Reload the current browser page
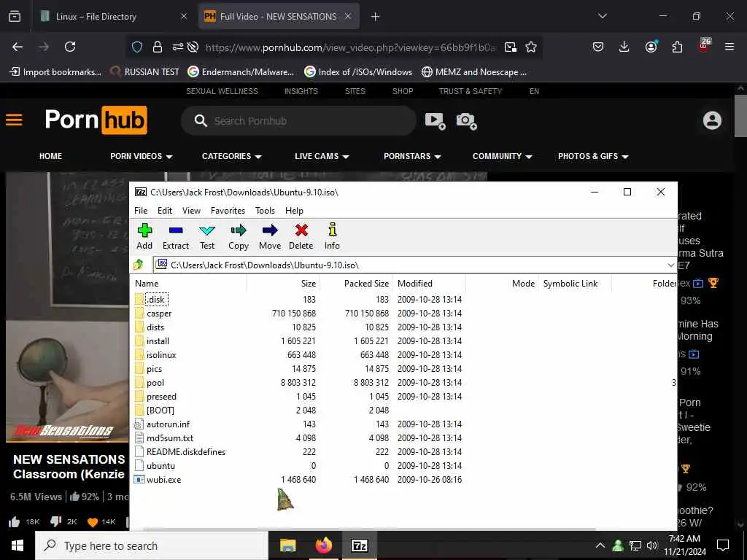This screenshot has height=560, width=747. click(70, 47)
